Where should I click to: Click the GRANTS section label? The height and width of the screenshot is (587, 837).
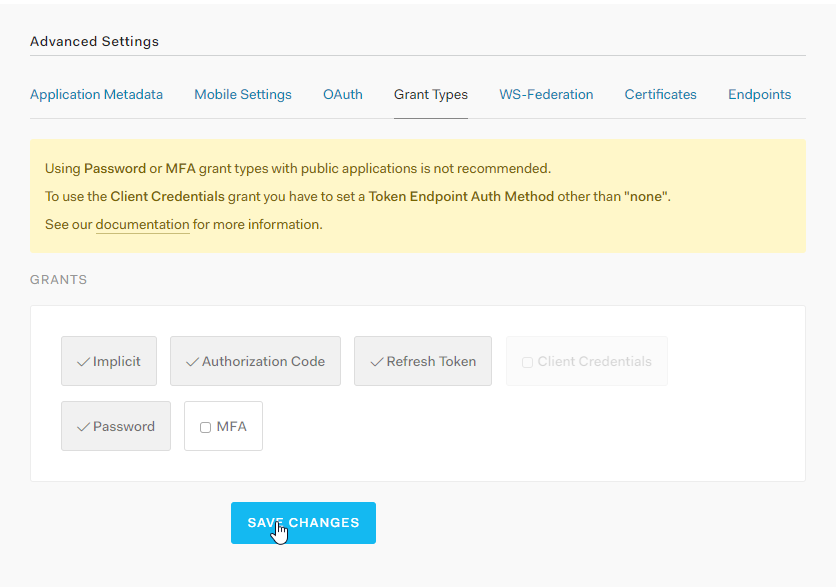58,280
